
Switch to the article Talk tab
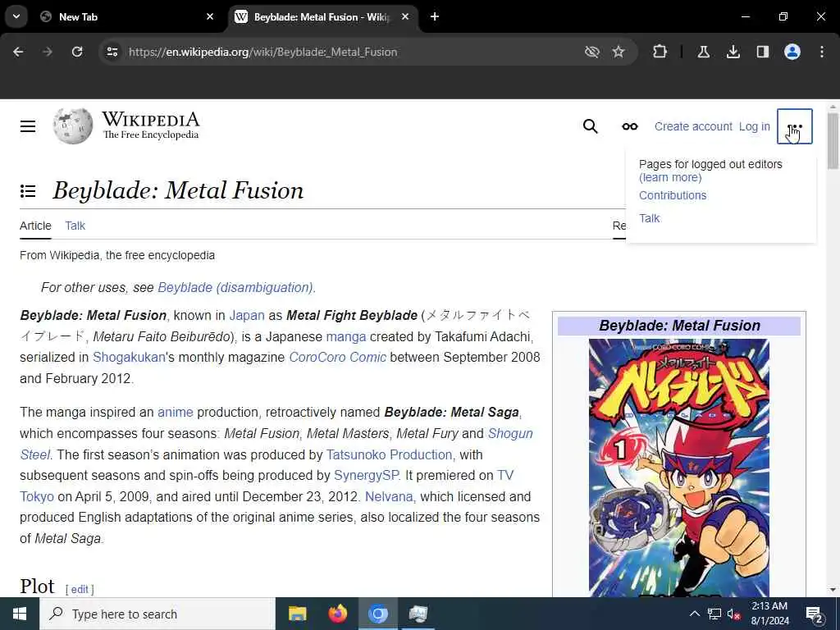pos(75,226)
